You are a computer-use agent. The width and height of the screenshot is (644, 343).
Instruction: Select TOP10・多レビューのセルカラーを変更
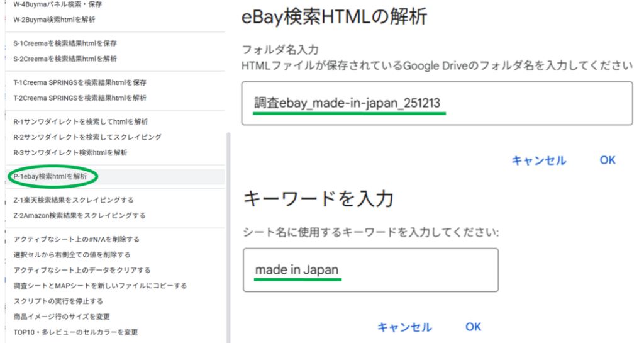75,332
